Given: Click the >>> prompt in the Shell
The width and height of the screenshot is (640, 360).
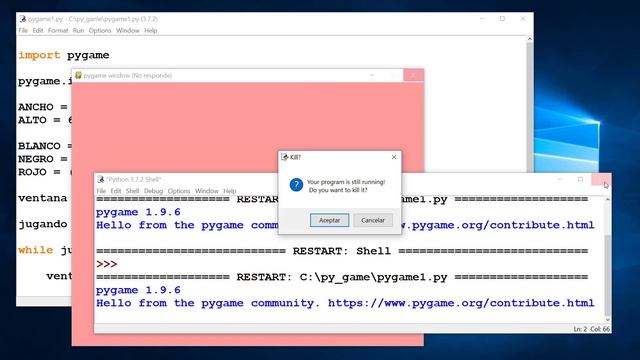Looking at the screenshot, I should click(107, 264).
